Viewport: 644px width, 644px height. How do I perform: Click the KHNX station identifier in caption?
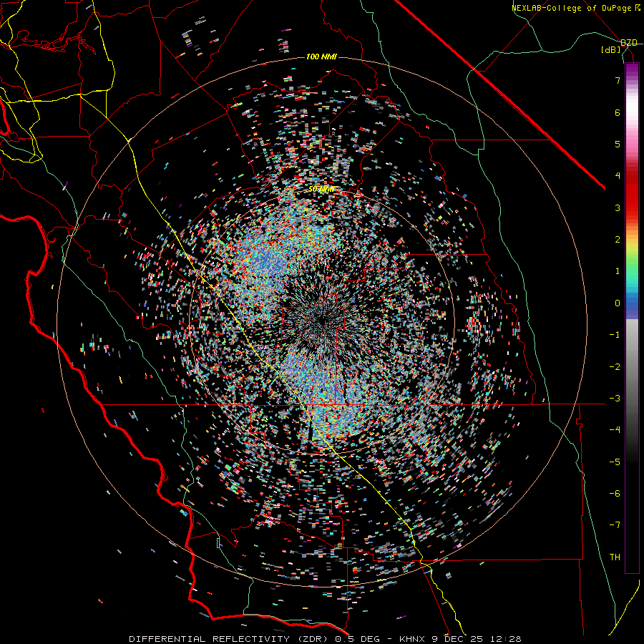click(413, 639)
